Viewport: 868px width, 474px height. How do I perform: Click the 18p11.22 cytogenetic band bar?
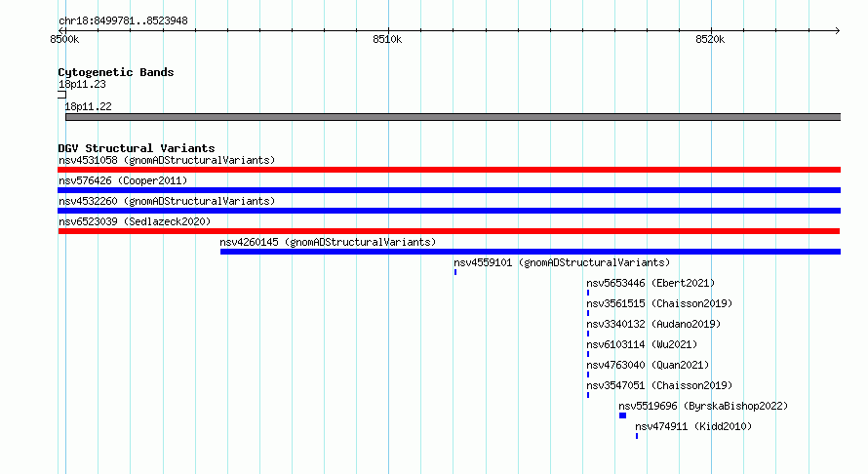[453, 117]
